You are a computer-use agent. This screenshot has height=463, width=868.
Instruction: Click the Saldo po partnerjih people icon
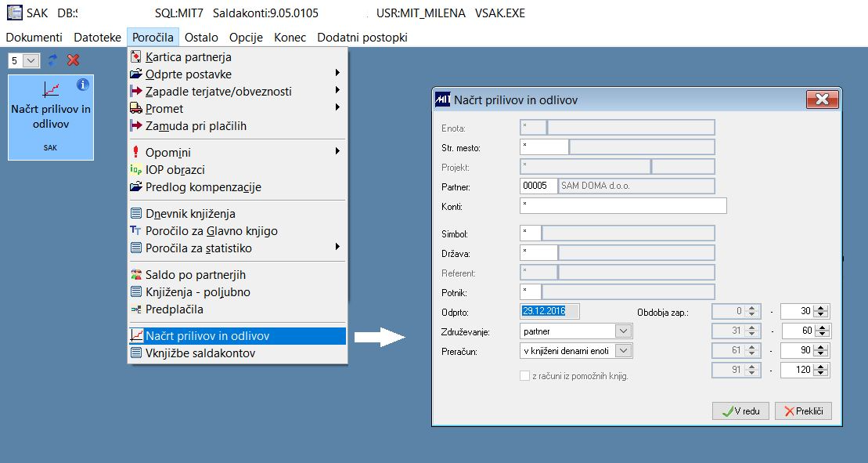135,274
